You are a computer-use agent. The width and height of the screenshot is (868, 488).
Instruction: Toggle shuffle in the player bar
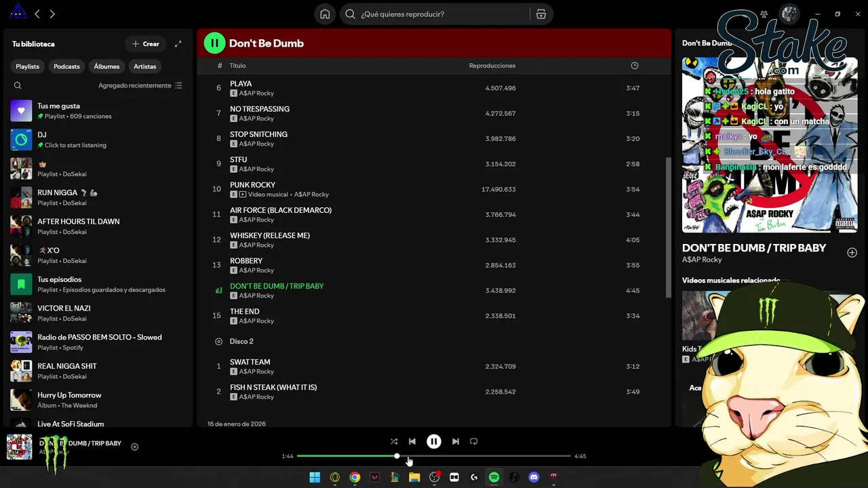394,441
